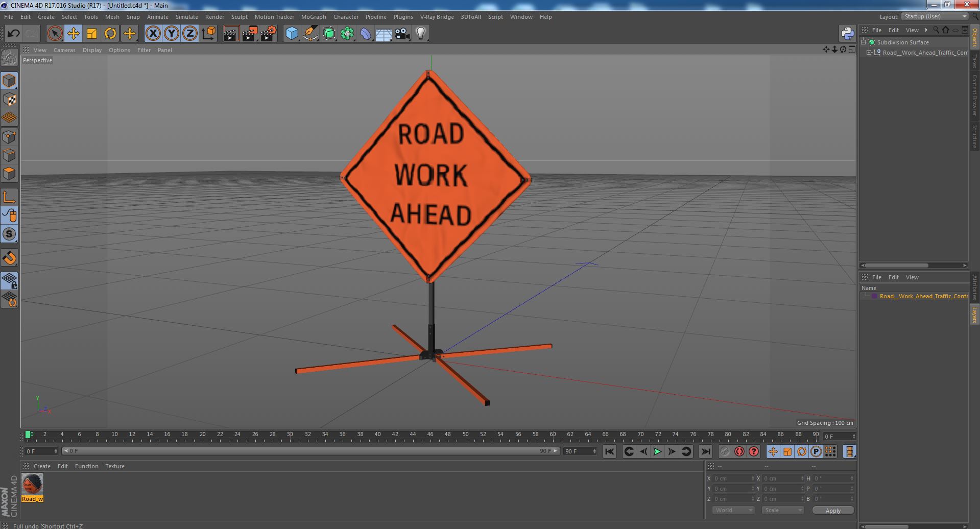Image resolution: width=980 pixels, height=529 pixels.
Task: Switch to Points mode
Action: point(9,137)
